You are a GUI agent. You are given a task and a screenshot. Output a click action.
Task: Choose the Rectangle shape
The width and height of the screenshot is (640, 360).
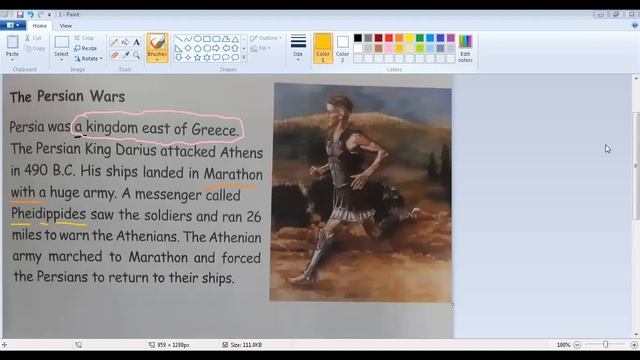pos(207,39)
